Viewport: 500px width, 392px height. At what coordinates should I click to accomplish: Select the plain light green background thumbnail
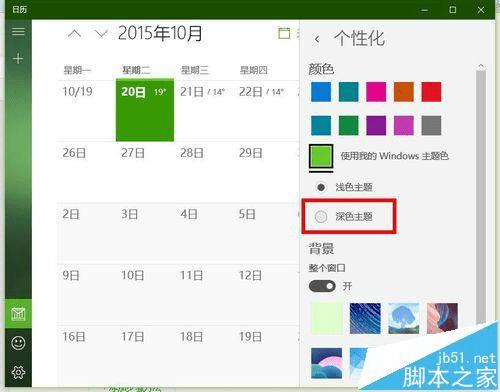(x=327, y=318)
